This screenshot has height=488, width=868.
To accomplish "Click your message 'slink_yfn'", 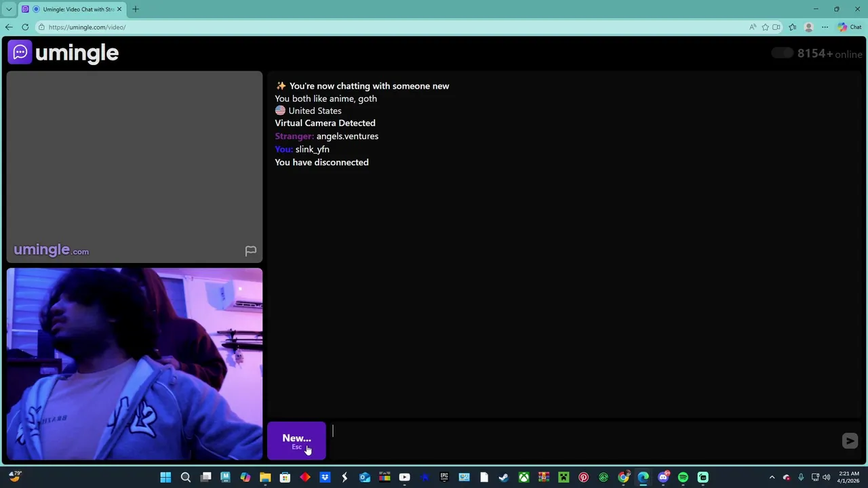I will coord(312,149).
